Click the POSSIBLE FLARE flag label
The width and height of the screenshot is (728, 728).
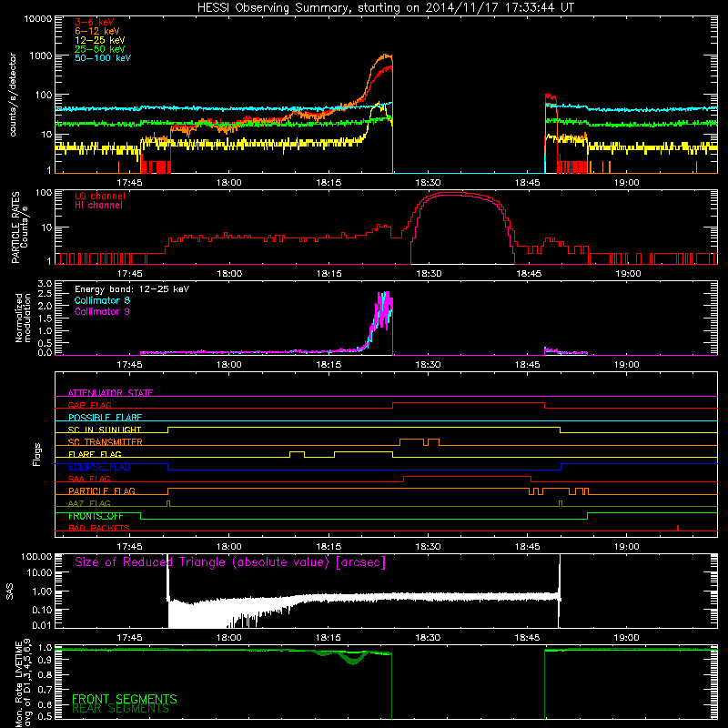pos(105,418)
